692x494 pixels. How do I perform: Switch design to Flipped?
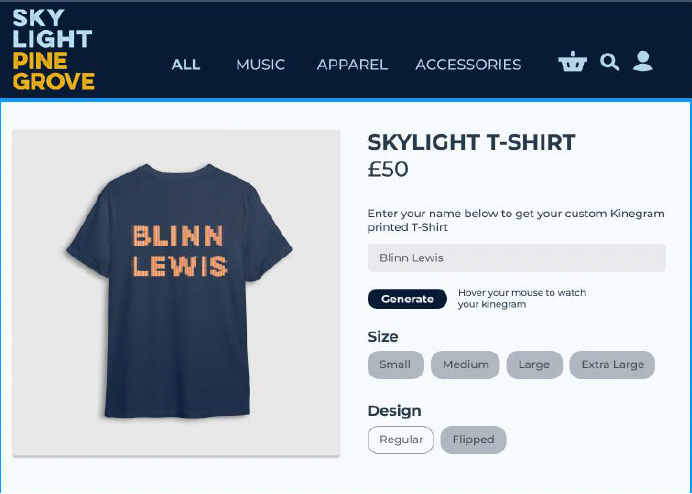tap(473, 440)
